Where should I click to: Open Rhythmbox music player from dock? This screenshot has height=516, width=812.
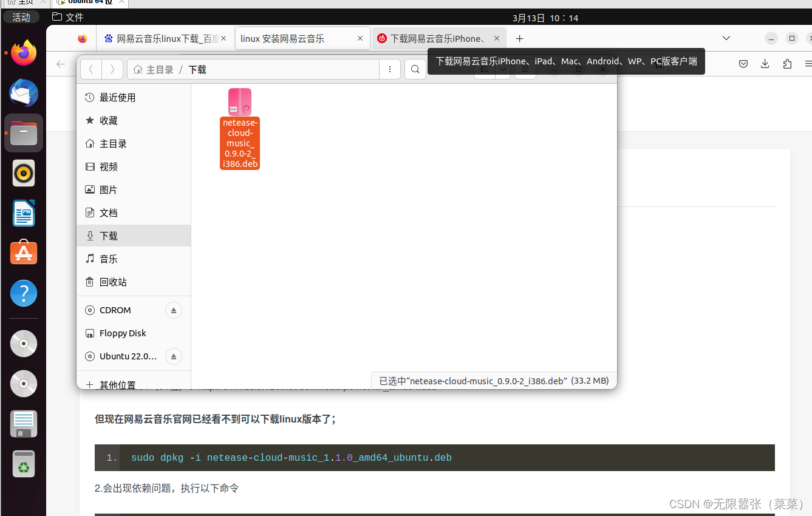(x=24, y=174)
